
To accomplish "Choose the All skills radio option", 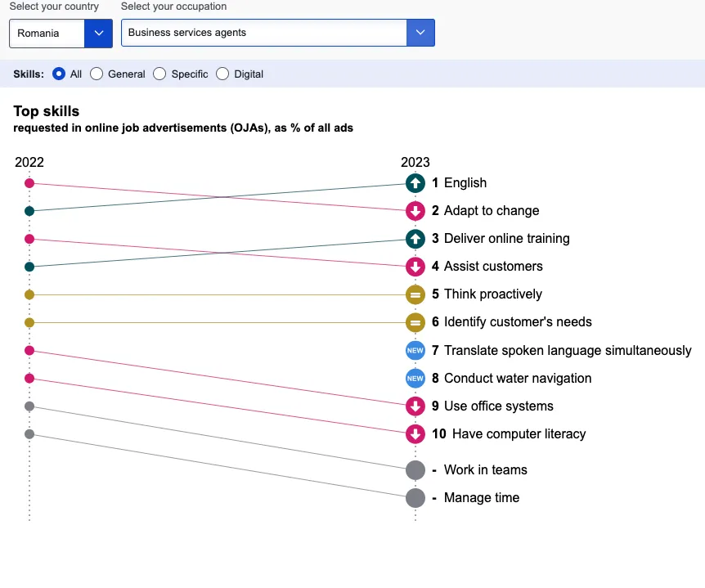I will (59, 74).
